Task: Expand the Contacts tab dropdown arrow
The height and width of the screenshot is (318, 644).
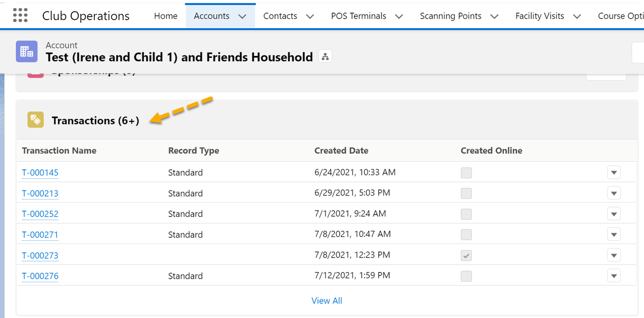Action: [x=310, y=16]
